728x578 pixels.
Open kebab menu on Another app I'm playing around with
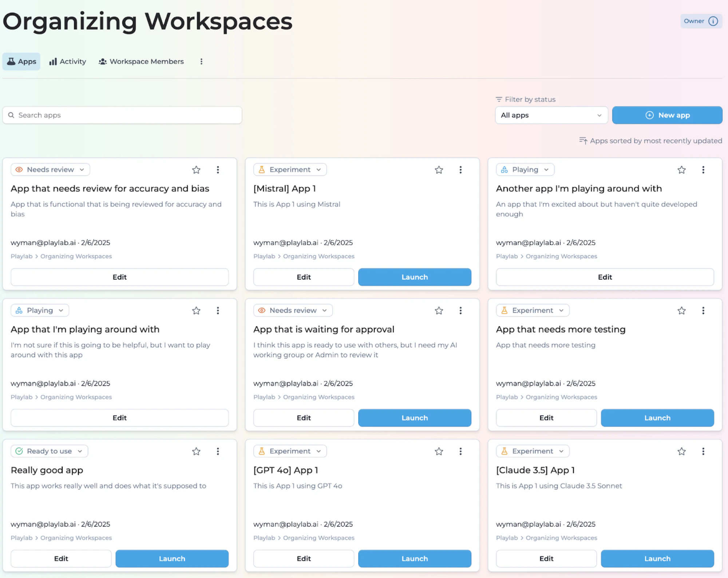tap(703, 170)
